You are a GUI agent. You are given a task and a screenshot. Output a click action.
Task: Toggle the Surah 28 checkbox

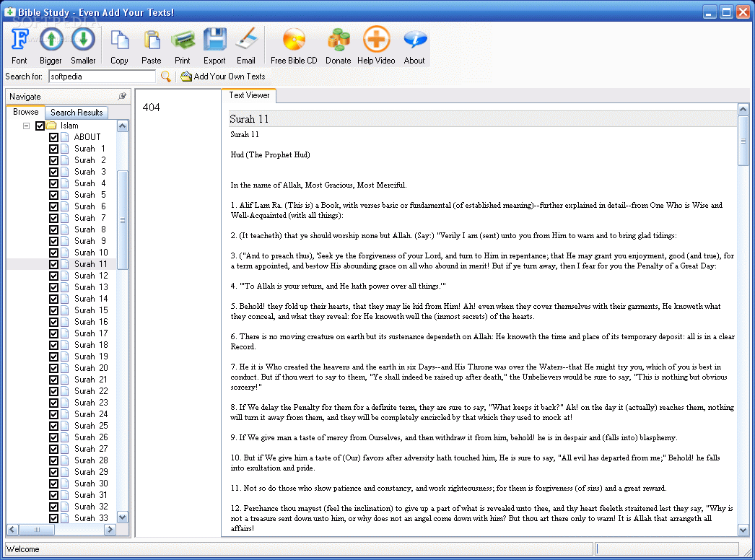tap(54, 461)
